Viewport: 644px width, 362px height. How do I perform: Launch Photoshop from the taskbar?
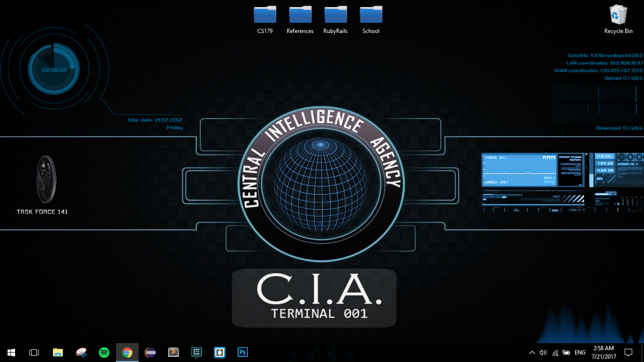(243, 352)
